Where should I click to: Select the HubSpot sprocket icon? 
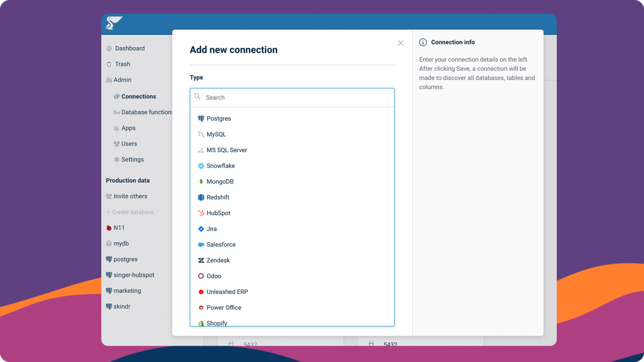pyautogui.click(x=201, y=213)
